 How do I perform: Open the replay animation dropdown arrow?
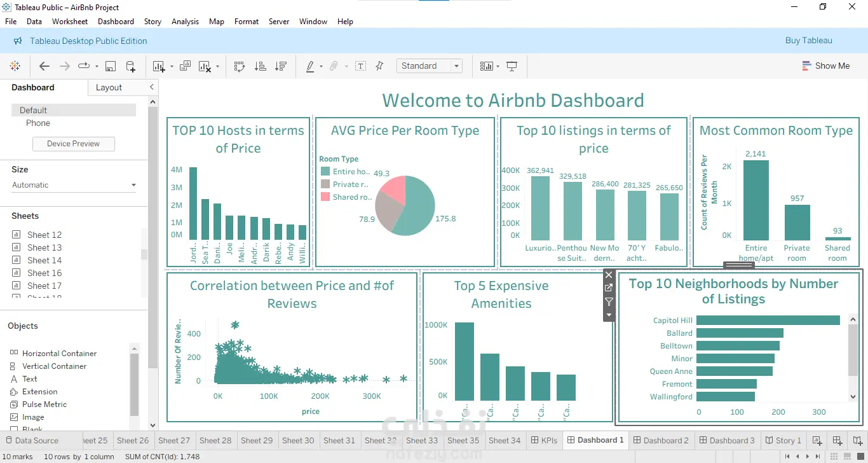tap(97, 67)
